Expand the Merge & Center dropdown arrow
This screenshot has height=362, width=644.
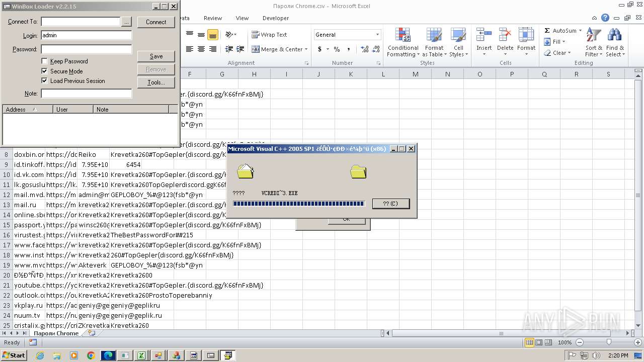coord(306,49)
